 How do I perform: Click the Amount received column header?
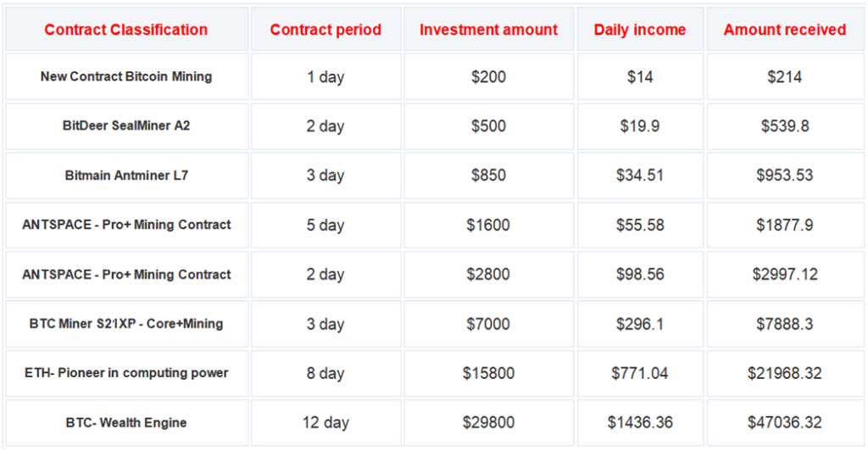click(784, 30)
